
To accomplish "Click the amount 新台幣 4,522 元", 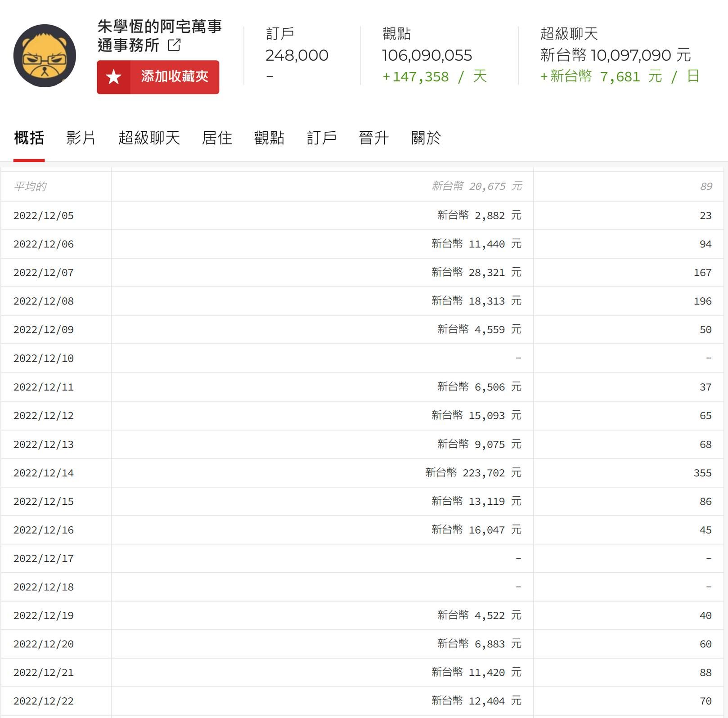I will coord(480,616).
